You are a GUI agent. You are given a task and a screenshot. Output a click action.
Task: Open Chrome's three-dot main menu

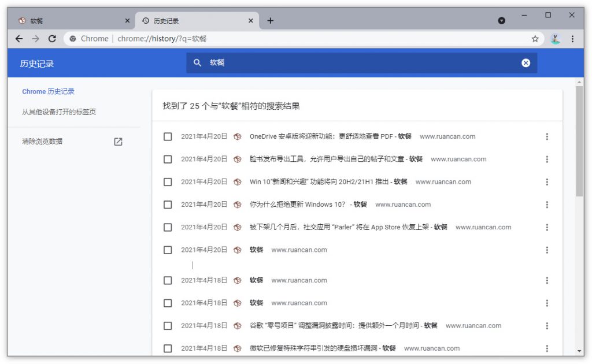coord(572,39)
